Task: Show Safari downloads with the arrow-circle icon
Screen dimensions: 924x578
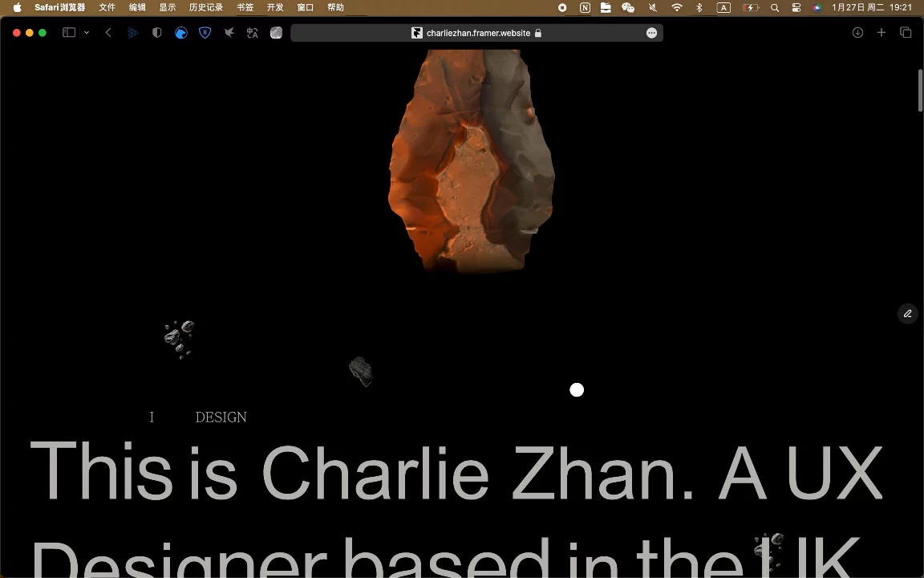Action: tap(858, 33)
